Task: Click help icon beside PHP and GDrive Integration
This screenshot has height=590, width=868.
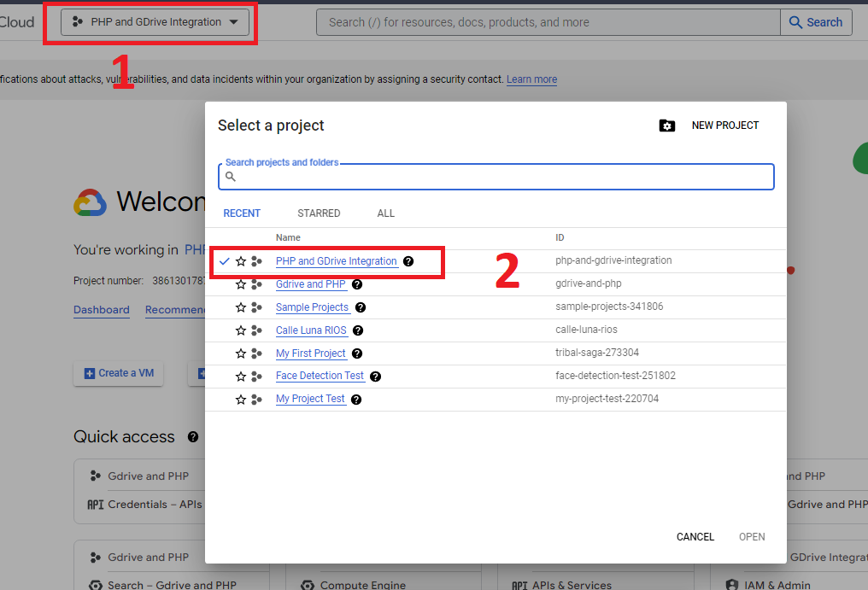Action: point(408,261)
